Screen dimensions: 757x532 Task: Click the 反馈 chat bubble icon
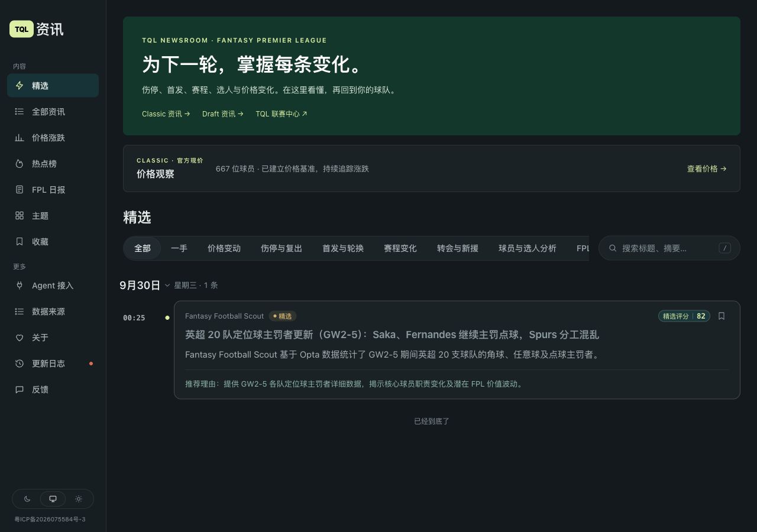(x=20, y=390)
